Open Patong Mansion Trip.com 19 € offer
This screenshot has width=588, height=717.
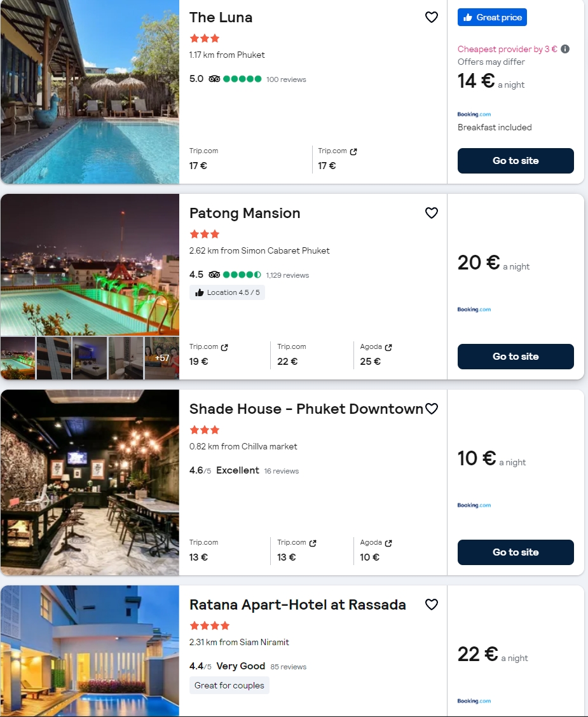click(x=209, y=354)
